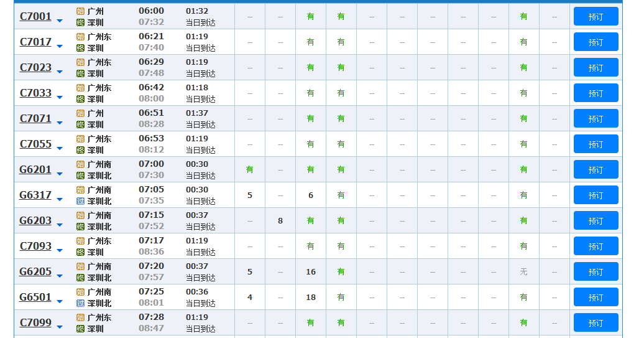Click origin station icon for C7099
Screen dimensions: 644x338
point(81,317)
